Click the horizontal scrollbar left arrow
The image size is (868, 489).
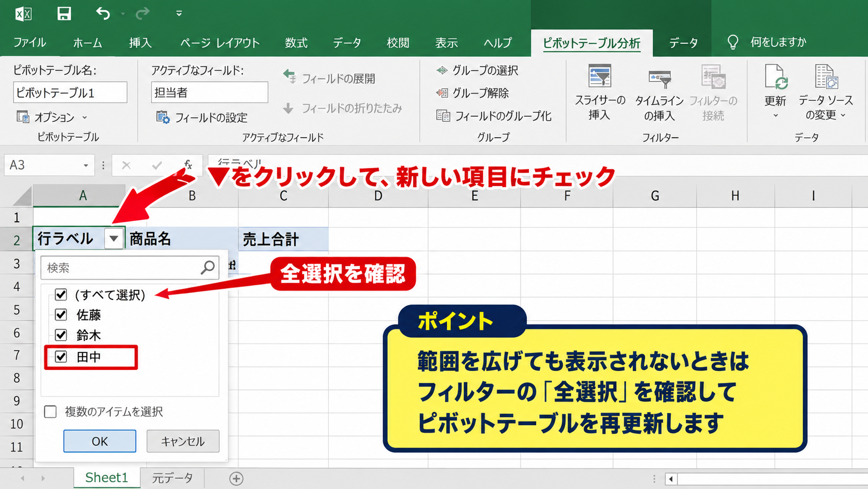point(671,479)
